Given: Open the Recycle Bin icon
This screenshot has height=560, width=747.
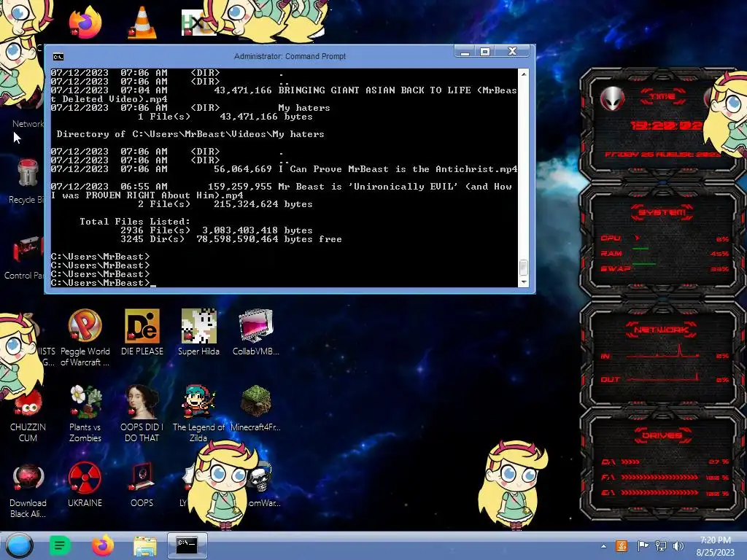Looking at the screenshot, I should (x=27, y=181).
